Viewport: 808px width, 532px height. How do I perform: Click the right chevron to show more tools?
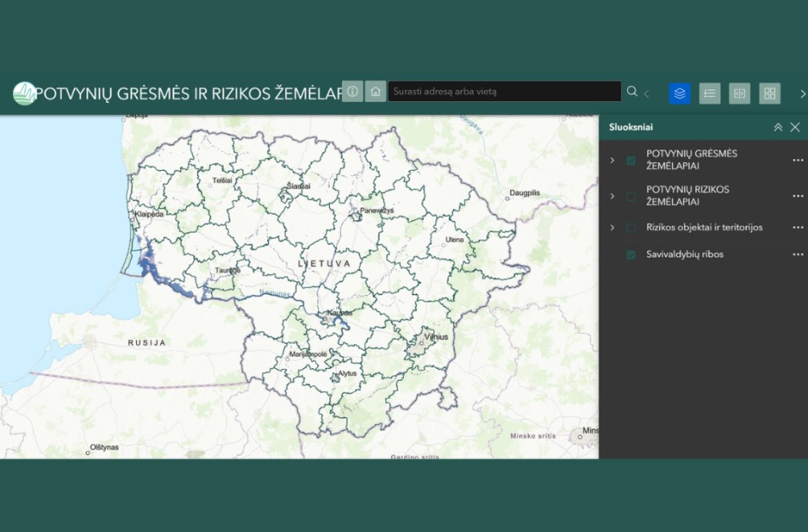coord(802,94)
